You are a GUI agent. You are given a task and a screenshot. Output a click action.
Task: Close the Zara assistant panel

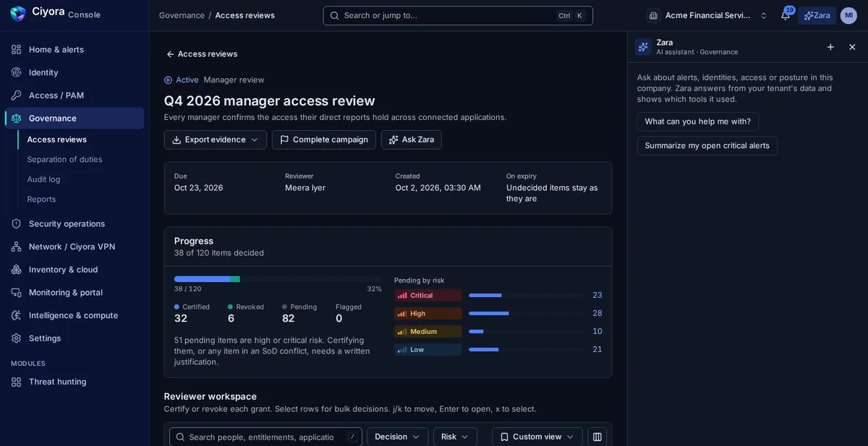[852, 47]
